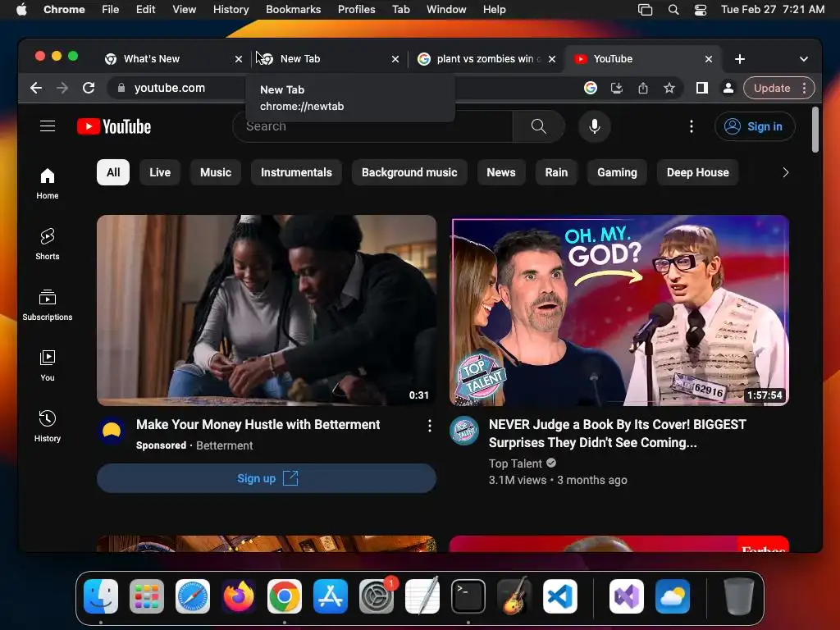The height and width of the screenshot is (630, 840).
Task: Open the History menu in menu bar
Action: point(231,10)
